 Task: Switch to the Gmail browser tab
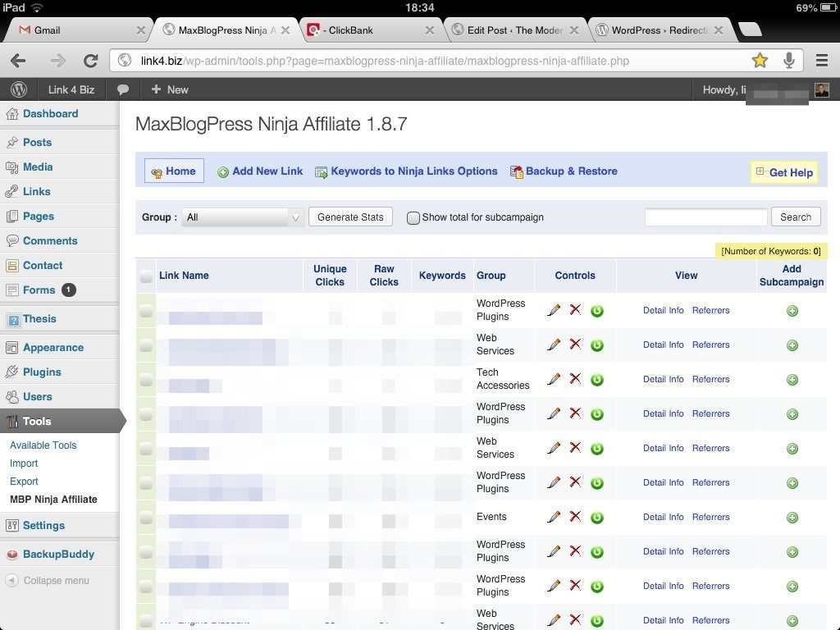coord(78,30)
